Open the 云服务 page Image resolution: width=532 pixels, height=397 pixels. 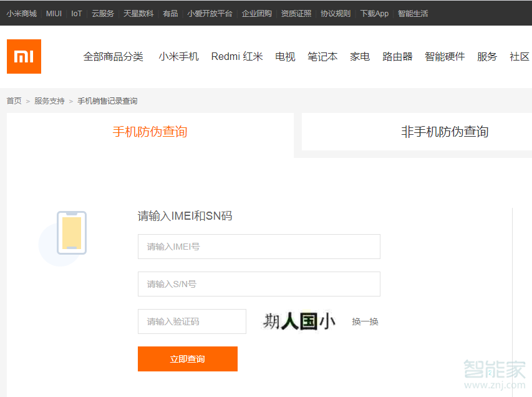(102, 13)
